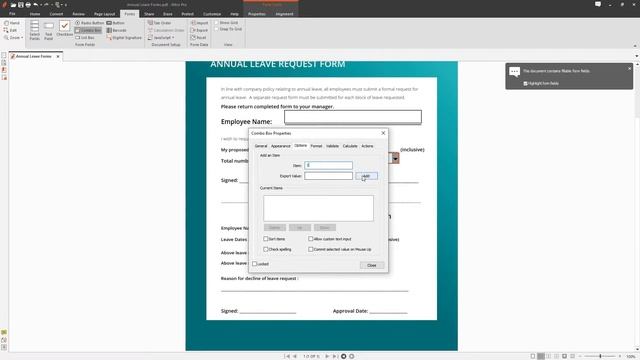This screenshot has width=640, height=360.
Task: Tick the Locked checkbox
Action: [x=255, y=264]
